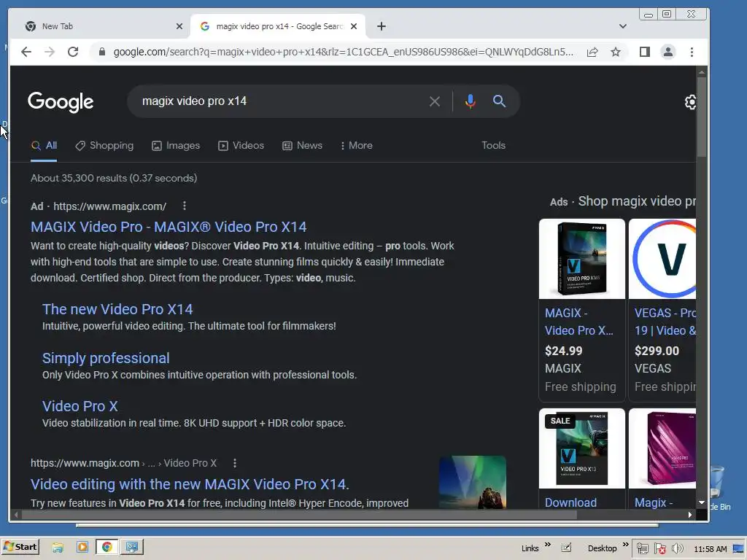Open Video Pro X sitelink
The width and height of the screenshot is (747, 560).
point(80,406)
